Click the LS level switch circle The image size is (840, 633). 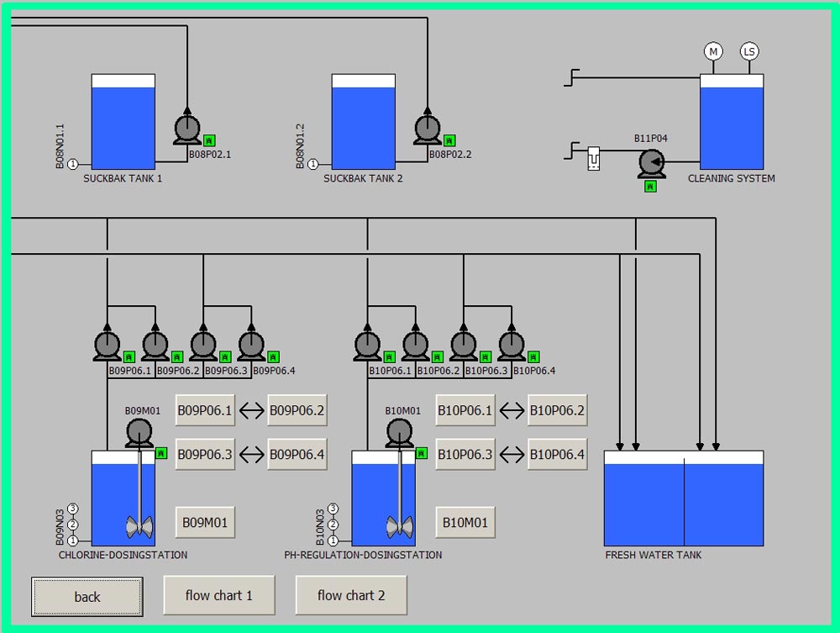point(748,52)
